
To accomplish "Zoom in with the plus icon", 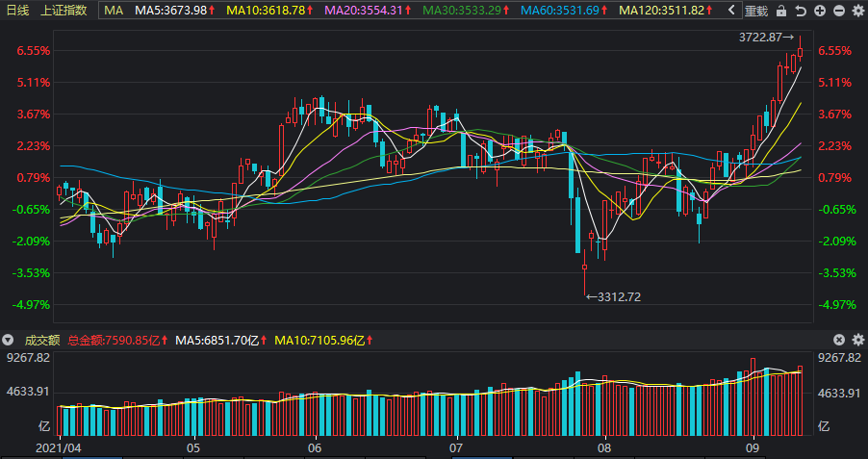I will coord(821,11).
